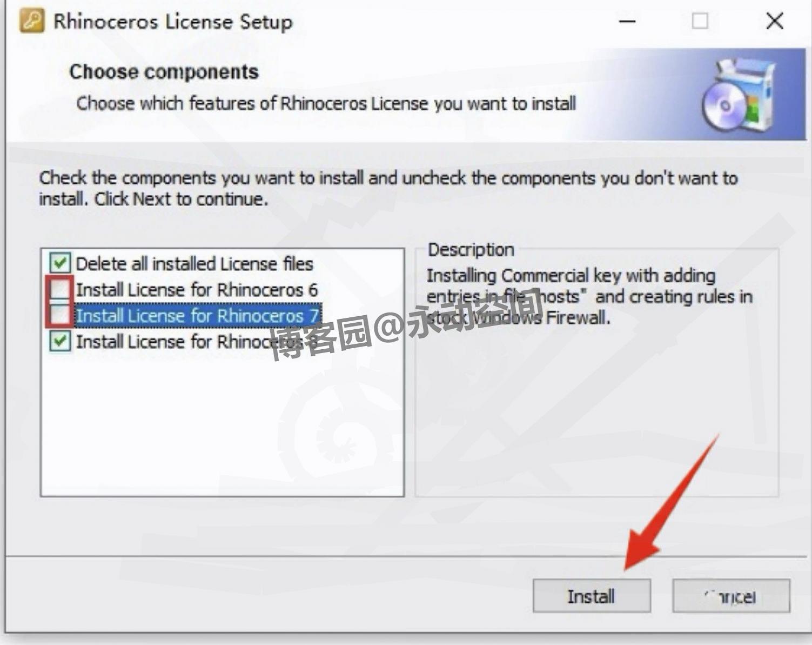Click the Description text about Commercial key
The image size is (812, 645).
tap(589, 296)
